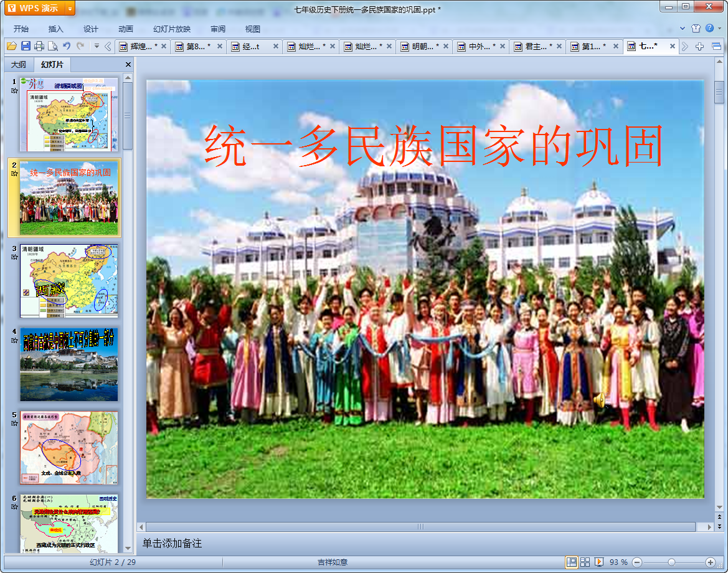Open a file with the folder icon
The image size is (728, 573).
(x=12, y=46)
